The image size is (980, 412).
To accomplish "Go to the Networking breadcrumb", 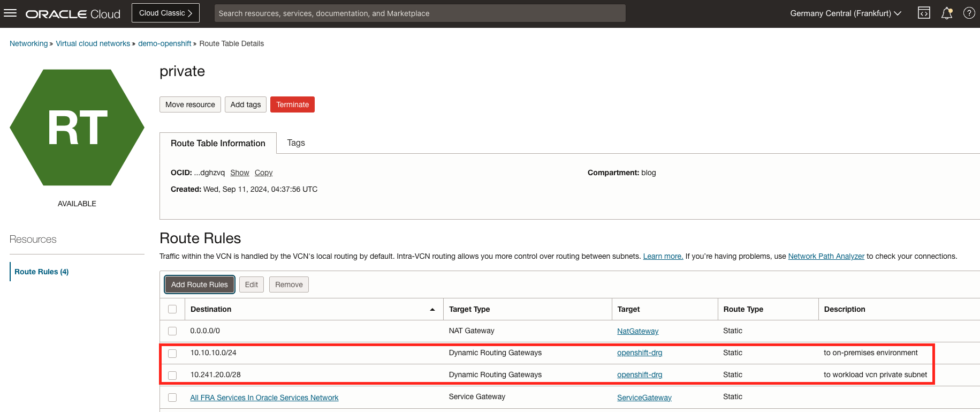I will pyautogui.click(x=29, y=43).
